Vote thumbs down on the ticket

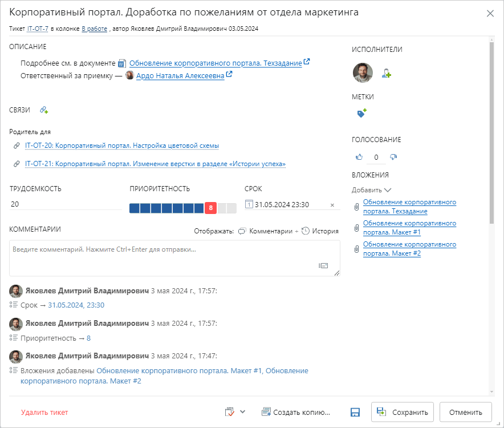[x=393, y=157]
